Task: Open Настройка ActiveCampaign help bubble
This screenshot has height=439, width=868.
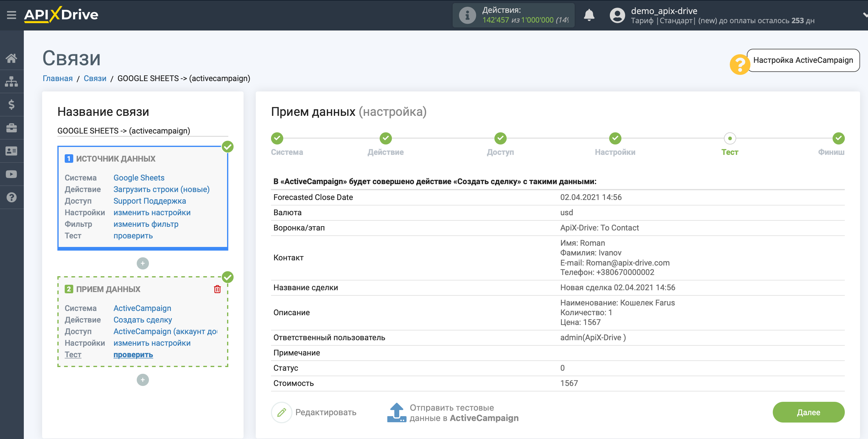Action: click(803, 60)
